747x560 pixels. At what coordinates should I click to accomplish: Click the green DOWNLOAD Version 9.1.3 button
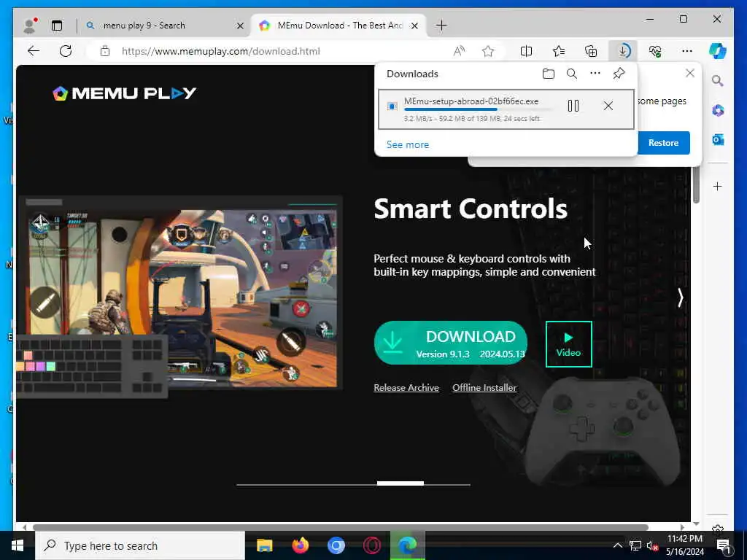pyautogui.click(x=451, y=343)
